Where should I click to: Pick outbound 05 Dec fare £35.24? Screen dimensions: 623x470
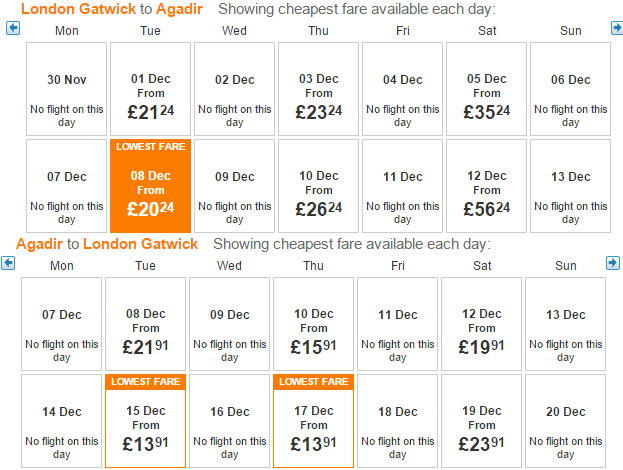point(486,89)
